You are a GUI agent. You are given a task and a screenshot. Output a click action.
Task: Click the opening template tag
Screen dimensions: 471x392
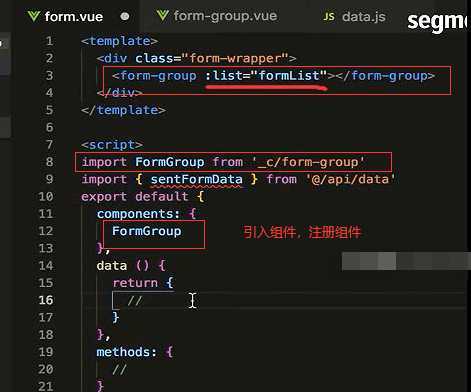[x=120, y=41]
